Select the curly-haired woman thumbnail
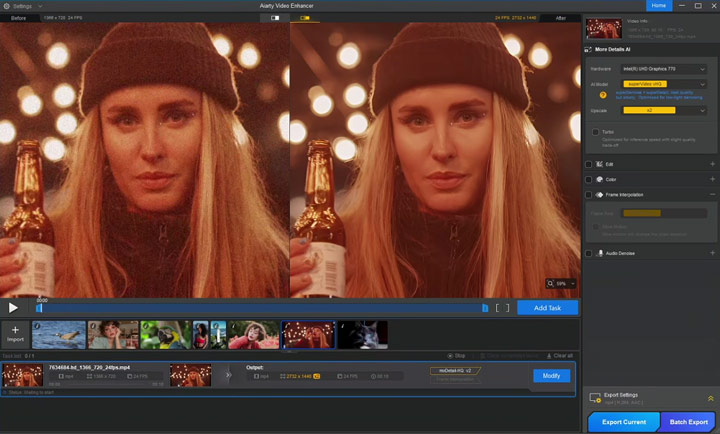 pyautogui.click(x=113, y=335)
